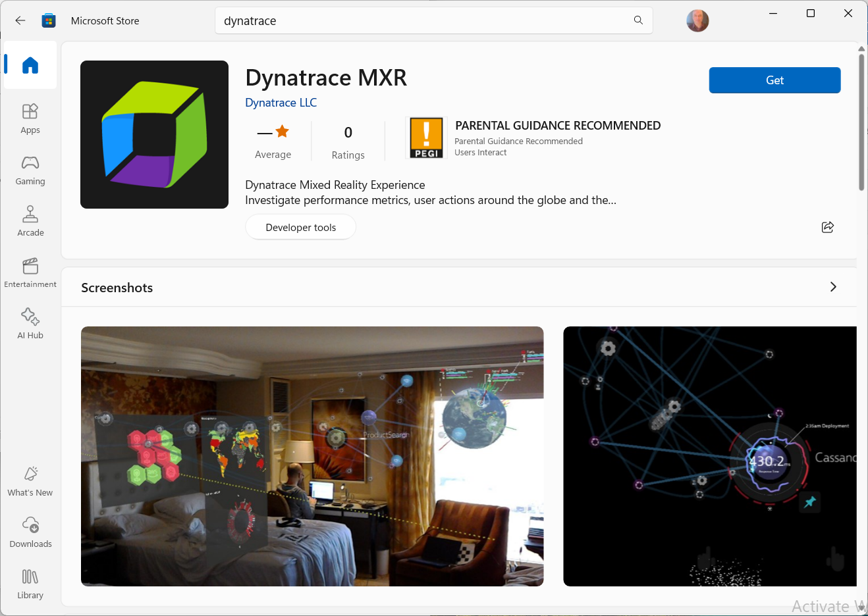
Task: Go to the Gaming section
Action: (x=30, y=170)
